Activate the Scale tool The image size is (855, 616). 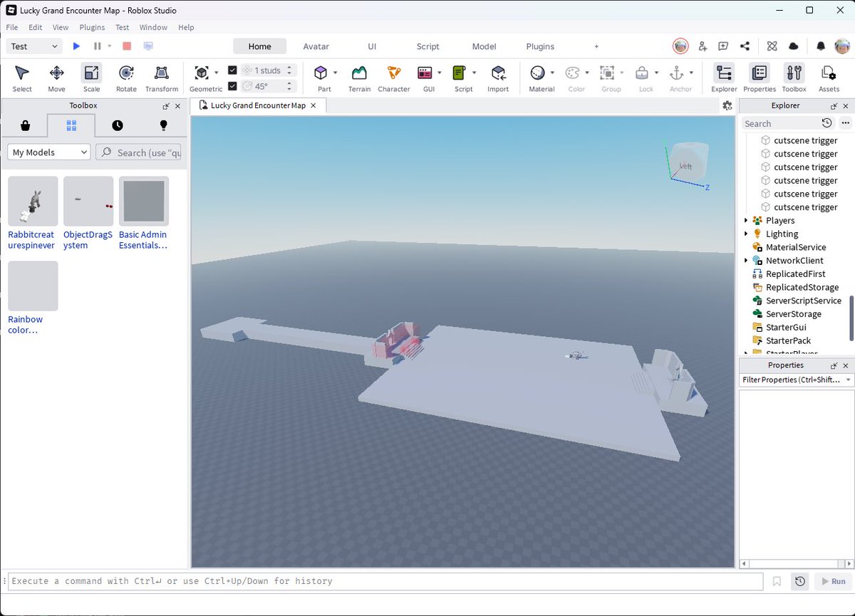pyautogui.click(x=91, y=78)
